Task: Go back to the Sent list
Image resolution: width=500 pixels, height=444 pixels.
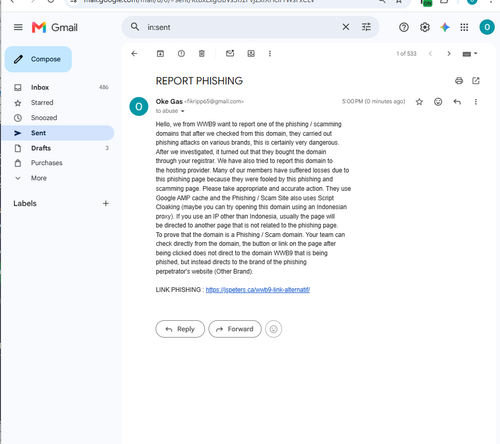Action: (x=134, y=53)
